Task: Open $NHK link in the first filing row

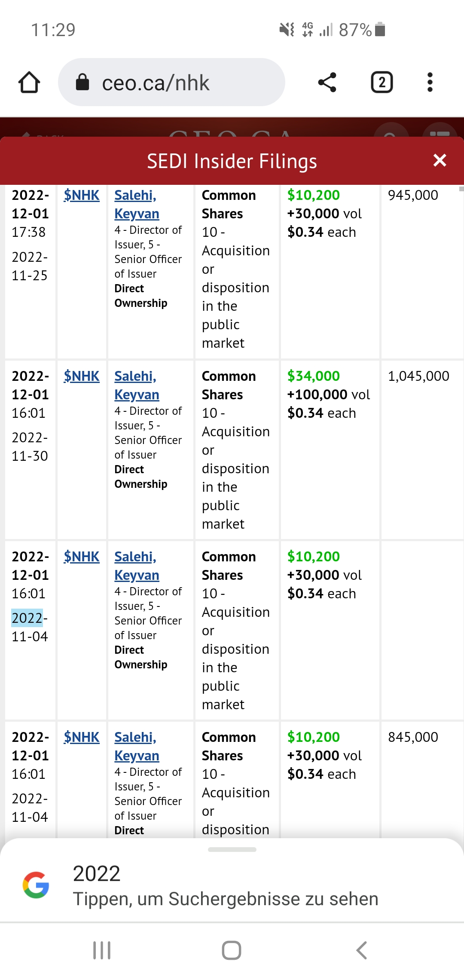Action: click(x=82, y=195)
